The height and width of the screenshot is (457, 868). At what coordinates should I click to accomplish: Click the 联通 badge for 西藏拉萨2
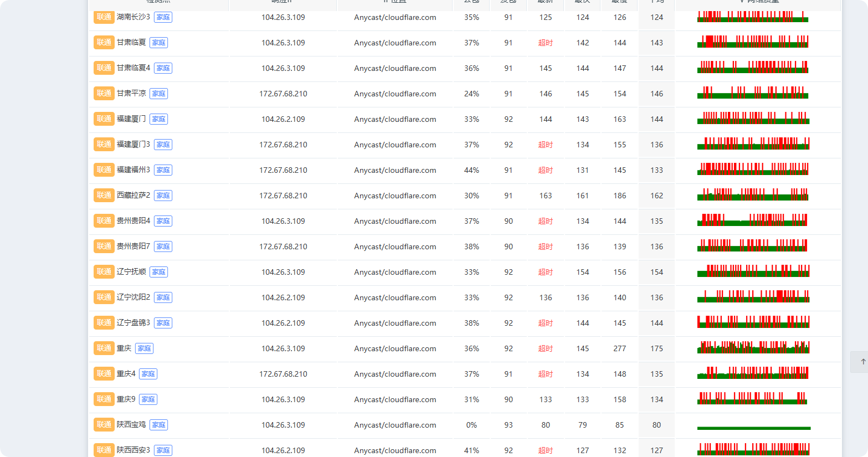click(x=104, y=196)
